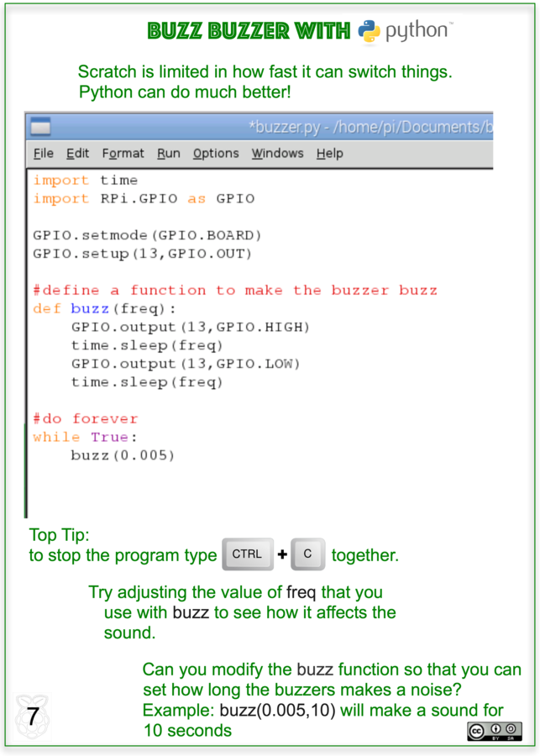Click the 'GPIO.output(13,GPIO.LOW)' line

186,364
